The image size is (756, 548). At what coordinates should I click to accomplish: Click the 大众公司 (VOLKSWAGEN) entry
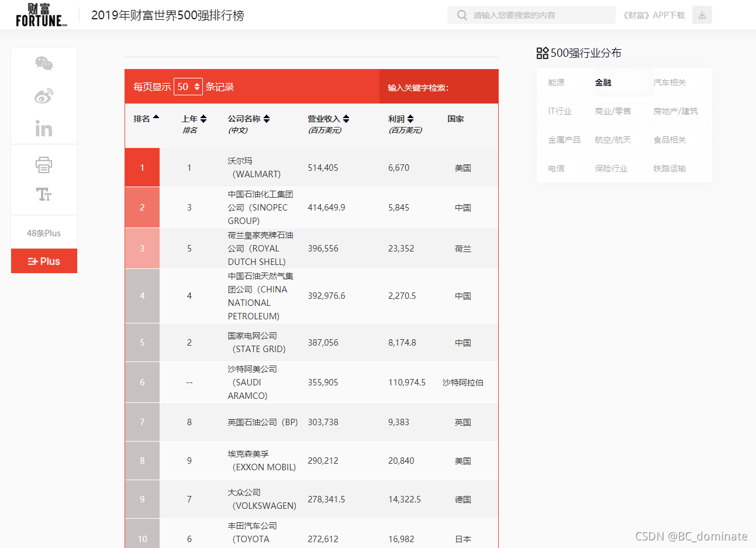262,499
